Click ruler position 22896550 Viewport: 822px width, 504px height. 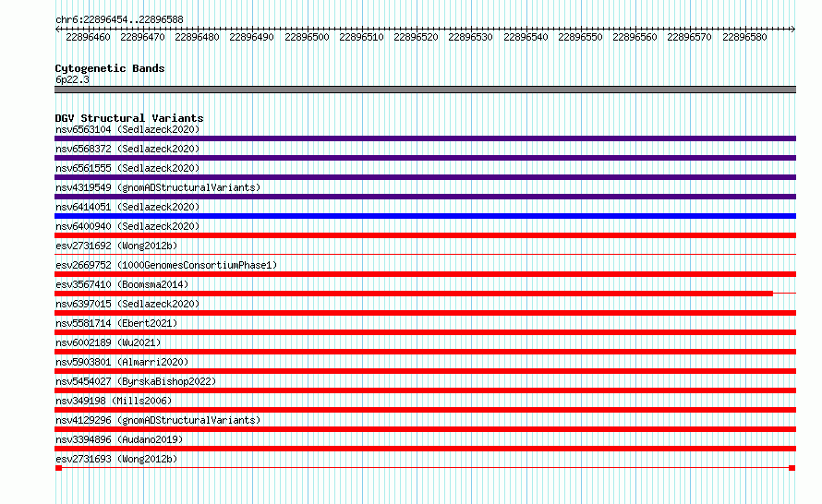580,37
